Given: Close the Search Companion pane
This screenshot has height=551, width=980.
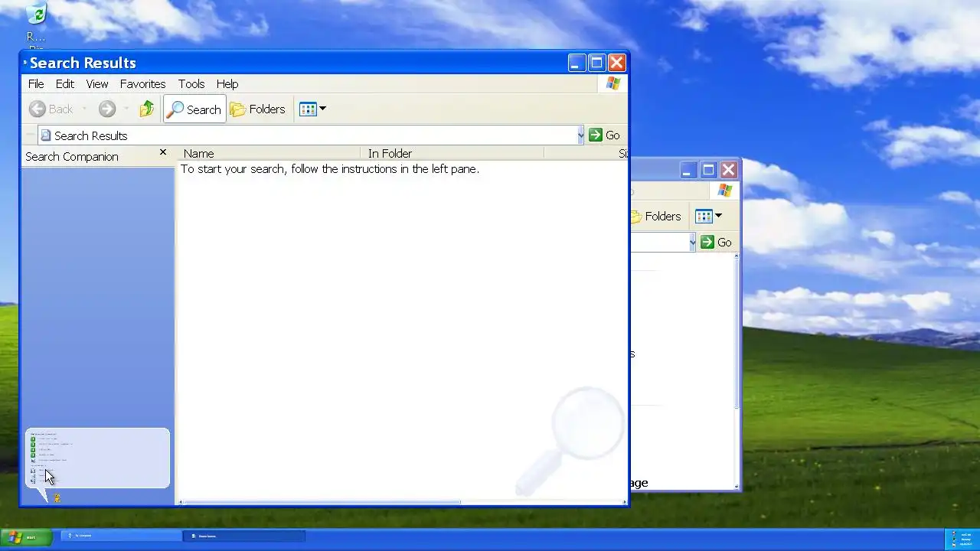Looking at the screenshot, I should pyautogui.click(x=163, y=153).
